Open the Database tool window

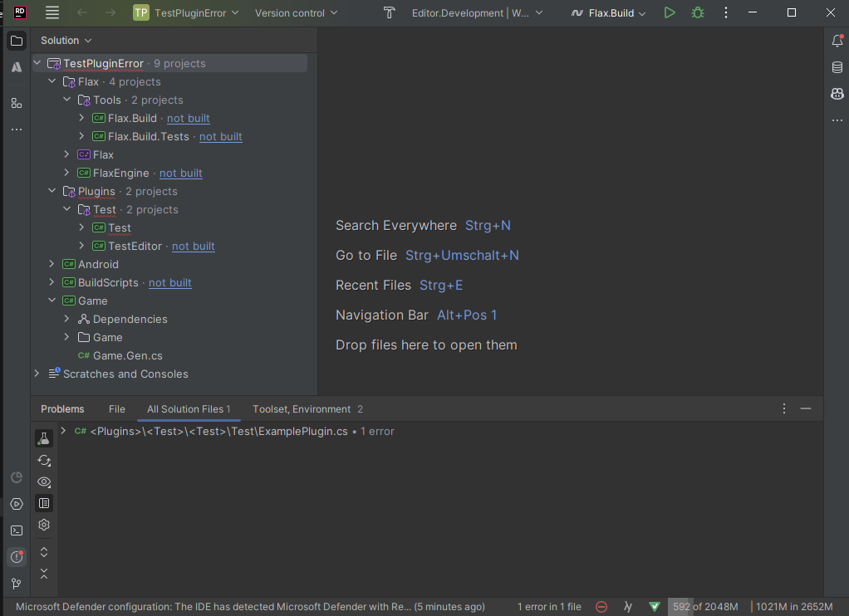click(x=837, y=67)
